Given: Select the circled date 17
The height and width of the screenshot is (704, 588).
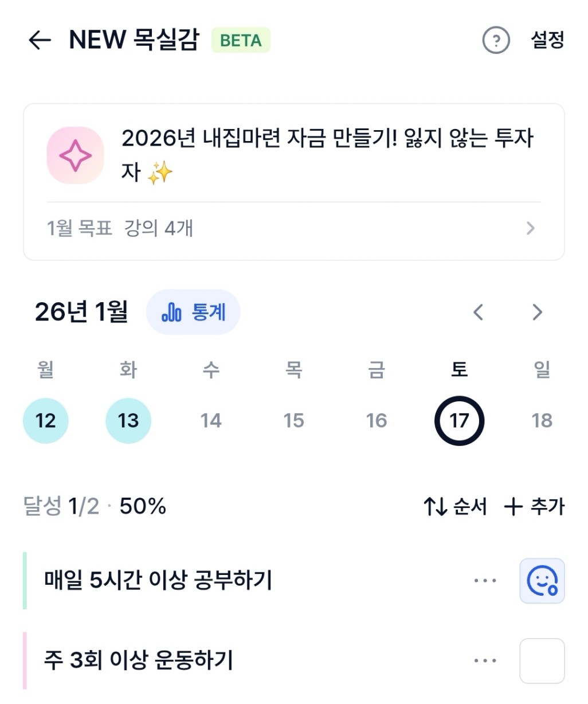Looking at the screenshot, I should [459, 421].
